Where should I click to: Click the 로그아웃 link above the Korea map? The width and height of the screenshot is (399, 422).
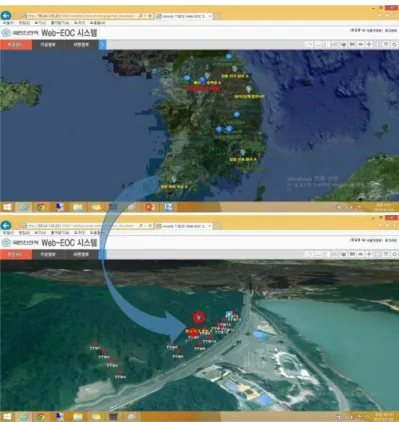click(391, 30)
